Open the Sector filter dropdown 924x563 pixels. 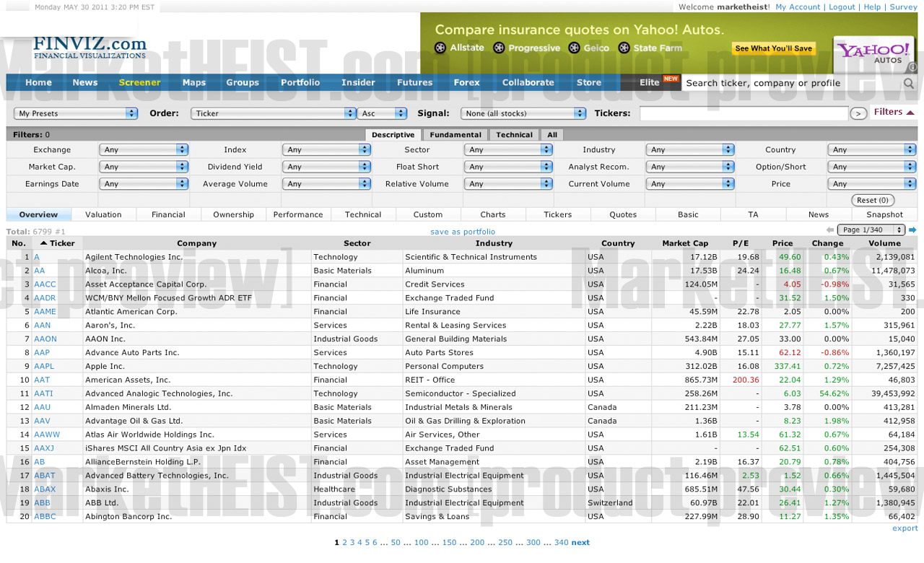(x=507, y=149)
